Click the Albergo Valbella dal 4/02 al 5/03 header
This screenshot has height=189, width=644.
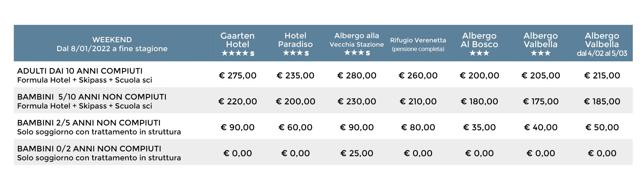[602, 43]
